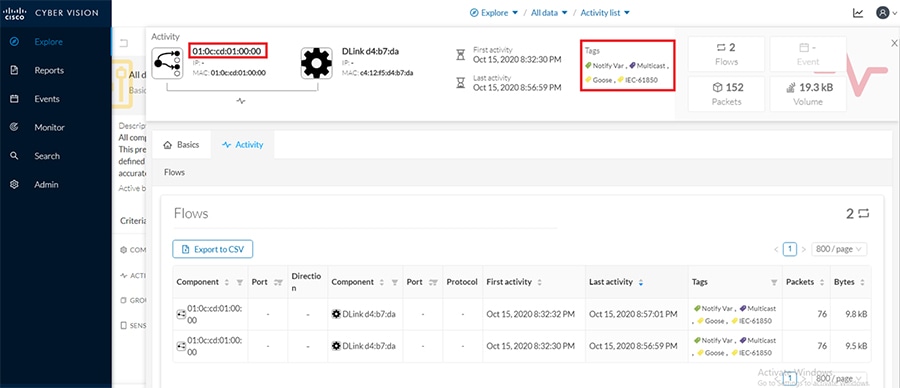900x388 pixels.
Task: Export flows with Export to CSV
Action: (213, 249)
